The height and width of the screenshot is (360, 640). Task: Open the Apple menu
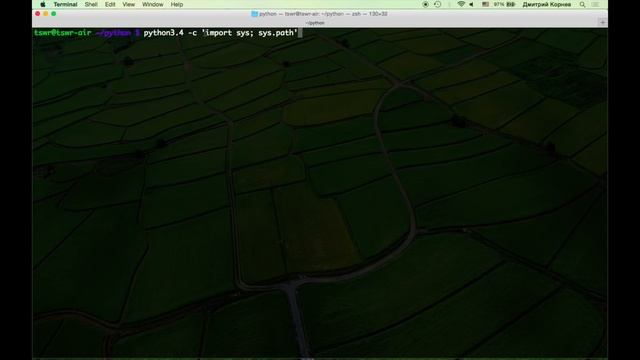[43, 4]
